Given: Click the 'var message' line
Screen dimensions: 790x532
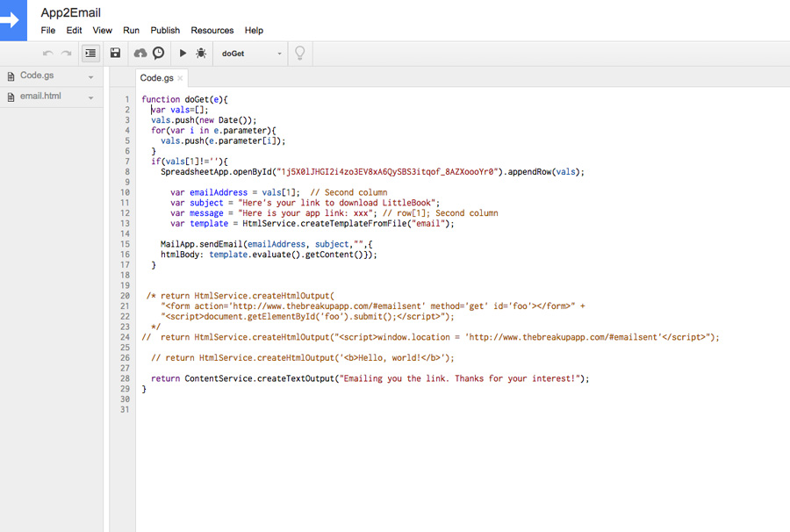Looking at the screenshot, I should (334, 213).
